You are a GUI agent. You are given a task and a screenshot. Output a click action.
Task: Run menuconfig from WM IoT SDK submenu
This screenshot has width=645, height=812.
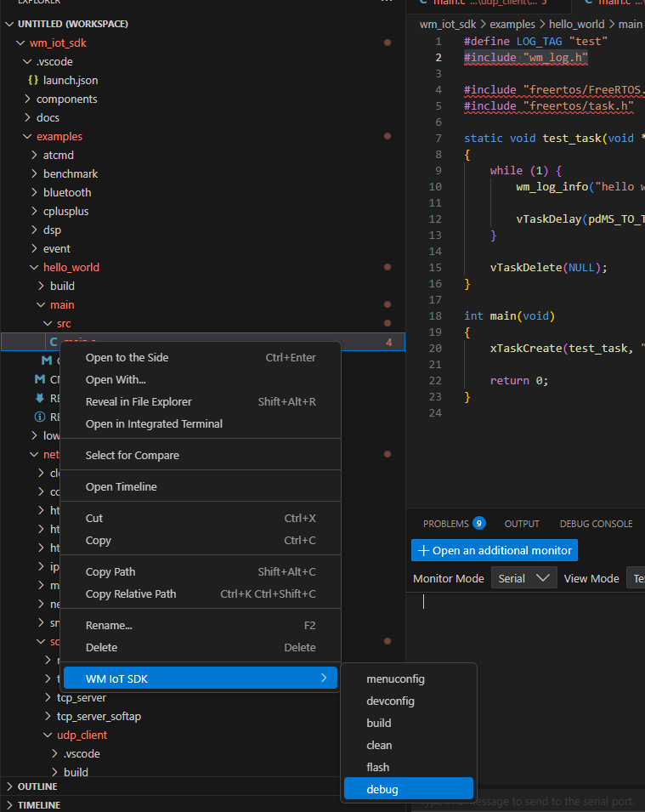[409, 679]
